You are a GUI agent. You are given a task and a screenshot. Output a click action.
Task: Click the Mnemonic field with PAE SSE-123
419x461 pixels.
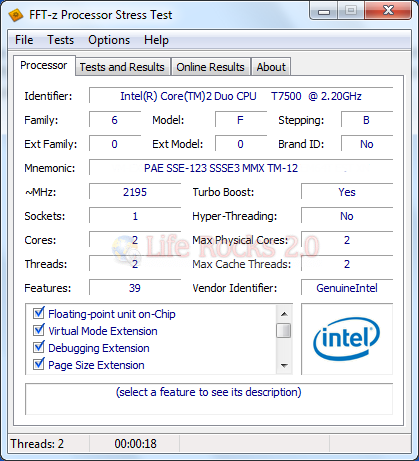pyautogui.click(x=241, y=168)
